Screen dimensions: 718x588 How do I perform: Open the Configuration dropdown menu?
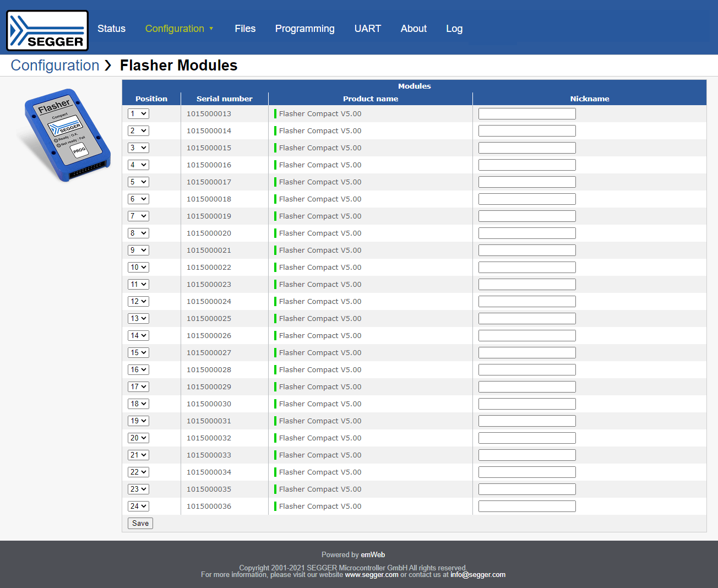click(179, 29)
